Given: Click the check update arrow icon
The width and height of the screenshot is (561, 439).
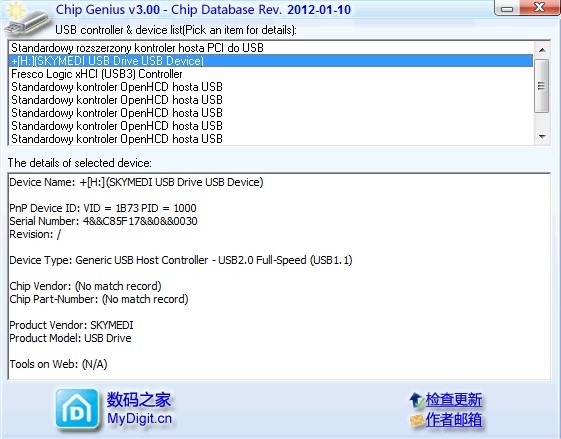Looking at the screenshot, I should [416, 400].
